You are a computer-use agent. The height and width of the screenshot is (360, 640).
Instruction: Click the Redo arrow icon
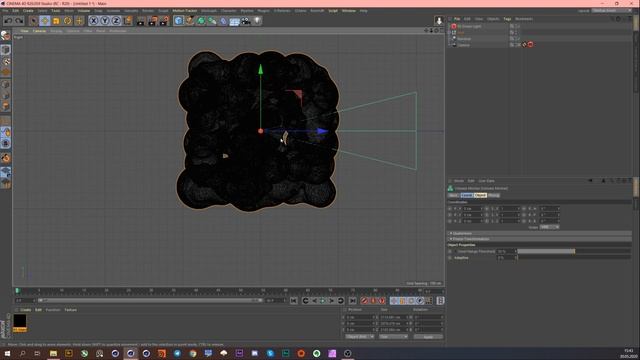(19, 20)
